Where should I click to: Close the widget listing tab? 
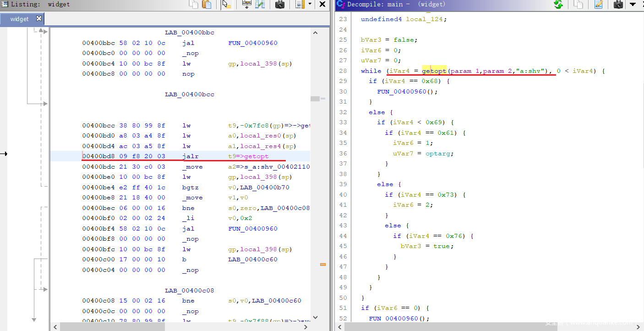(x=39, y=19)
